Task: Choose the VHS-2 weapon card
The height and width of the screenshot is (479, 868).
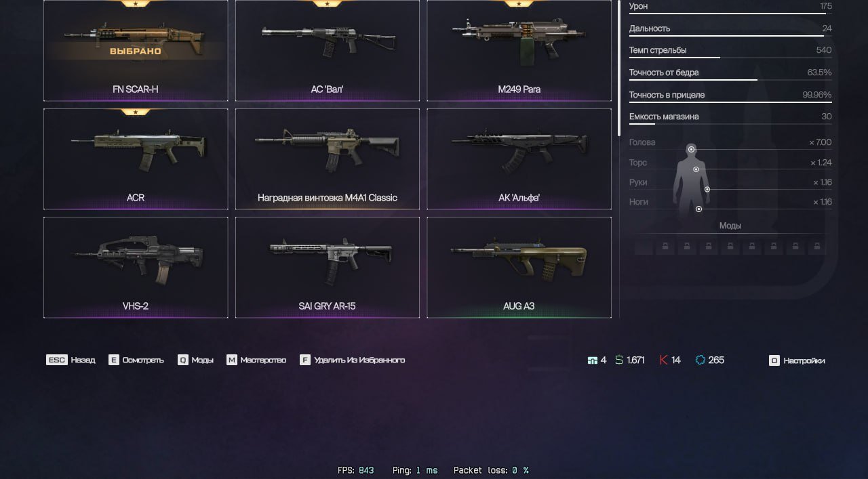Action: pos(136,268)
